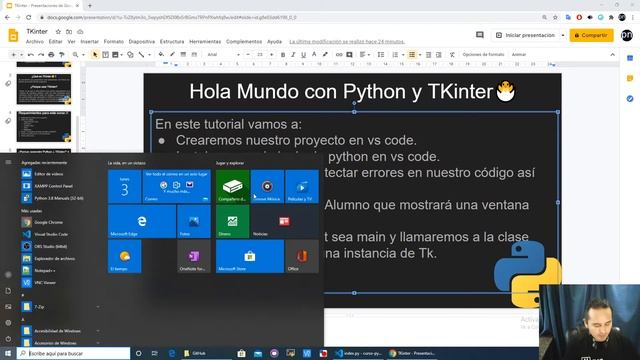Clear the text formatting
The height and width of the screenshot is (360, 640).
452,55
